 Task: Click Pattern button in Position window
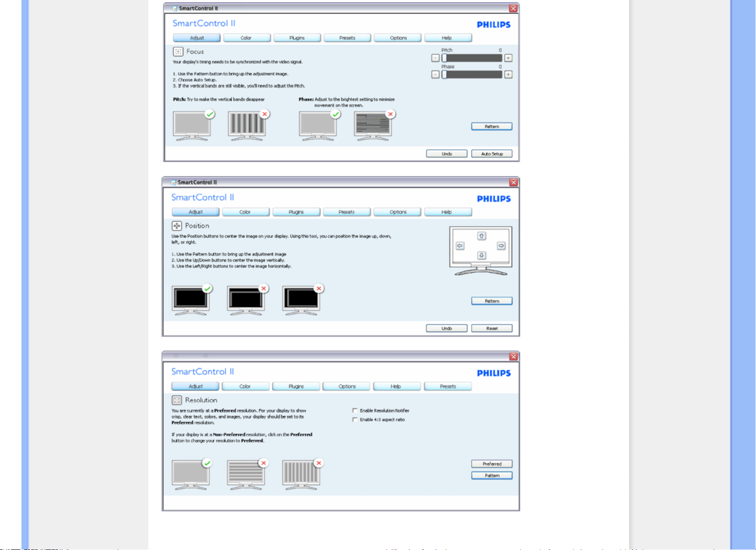click(x=492, y=301)
